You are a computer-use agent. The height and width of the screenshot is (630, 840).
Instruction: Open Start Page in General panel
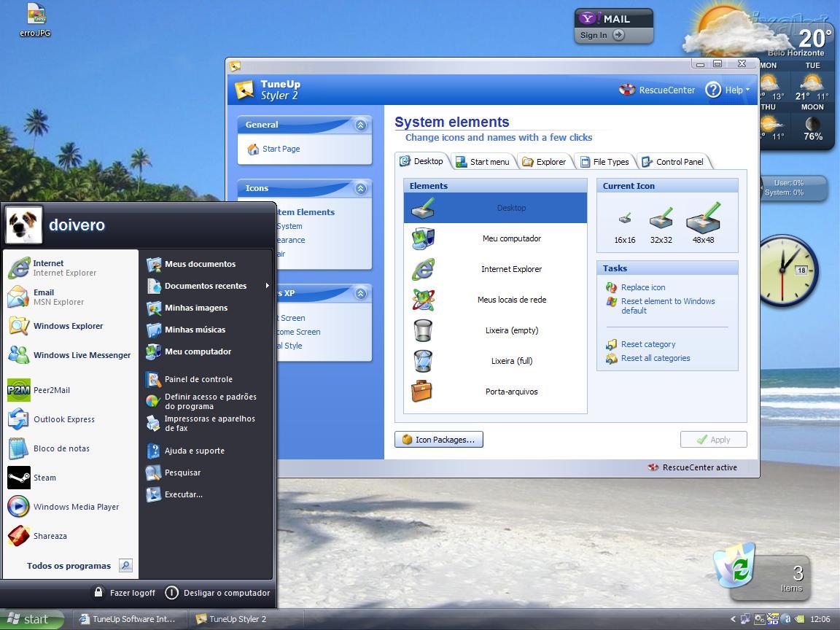[273, 149]
